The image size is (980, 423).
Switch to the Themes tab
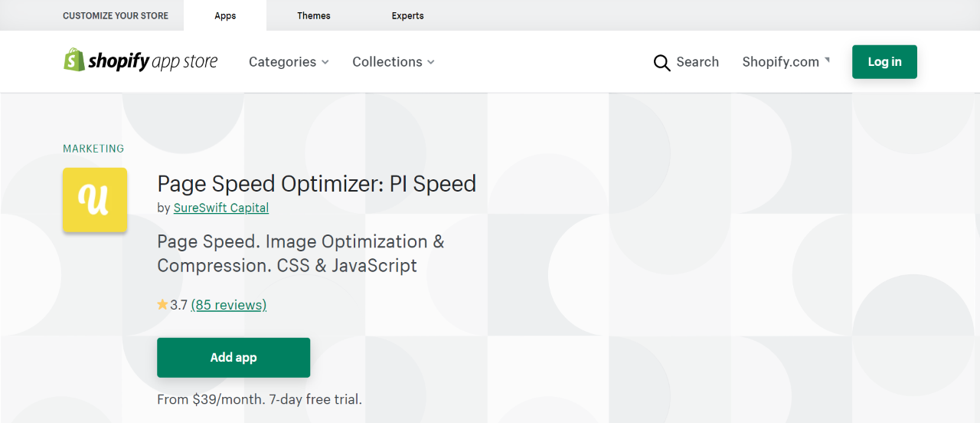point(314,15)
